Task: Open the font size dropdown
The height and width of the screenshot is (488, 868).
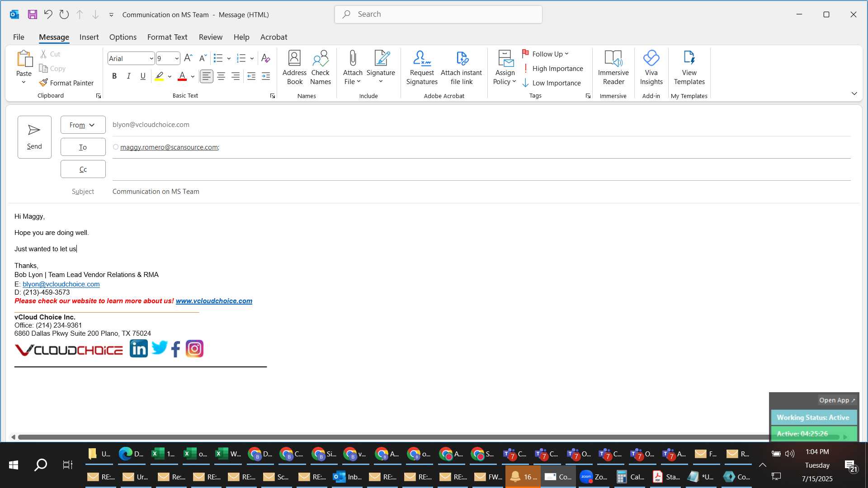Action: pos(177,59)
